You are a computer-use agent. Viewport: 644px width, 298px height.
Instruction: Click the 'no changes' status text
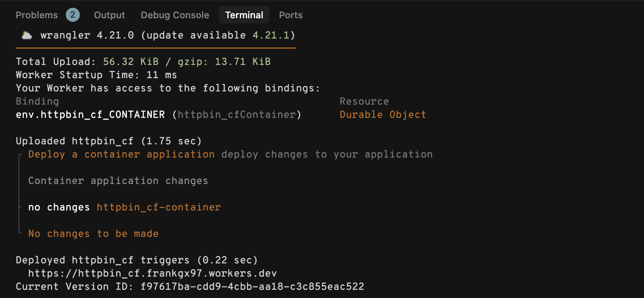pos(59,207)
